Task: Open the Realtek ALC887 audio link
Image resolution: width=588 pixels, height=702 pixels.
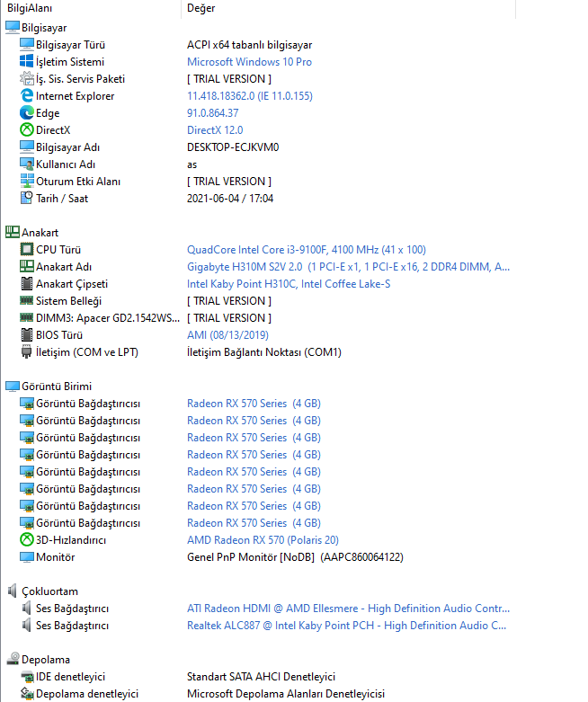Action: click(x=347, y=626)
